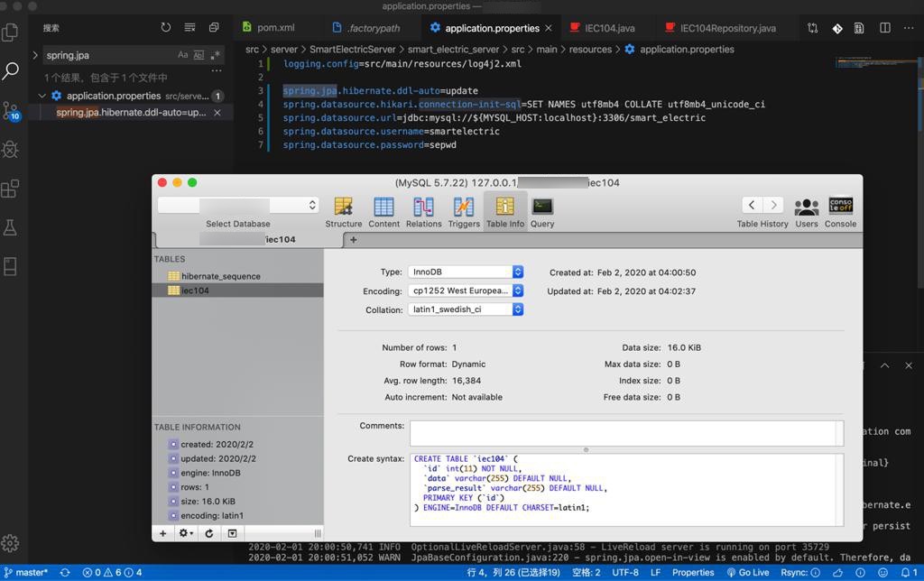924x581 pixels.
Task: Open the table Type dropdown
Action: (466, 272)
